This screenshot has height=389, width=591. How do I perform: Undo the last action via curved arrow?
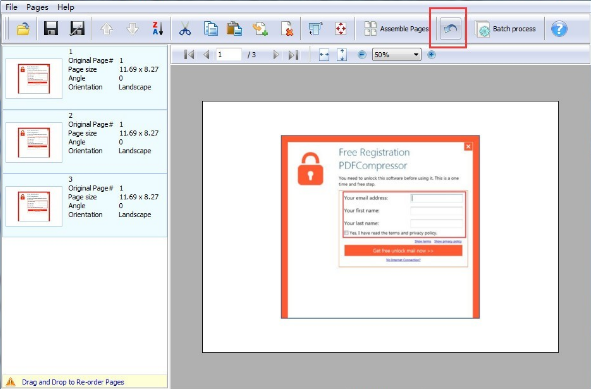[x=450, y=29]
